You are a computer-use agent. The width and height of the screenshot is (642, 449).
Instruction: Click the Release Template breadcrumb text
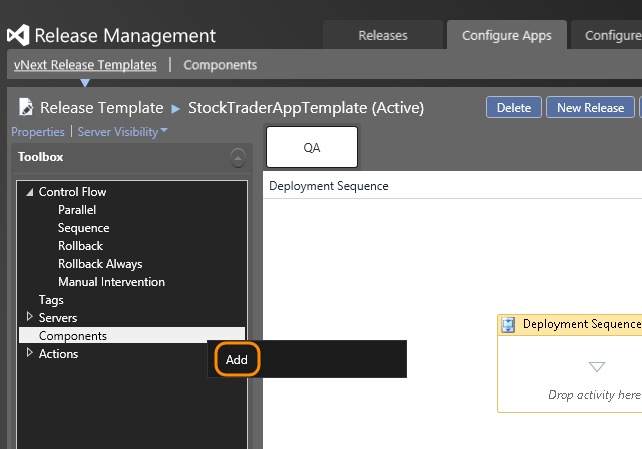click(x=102, y=108)
